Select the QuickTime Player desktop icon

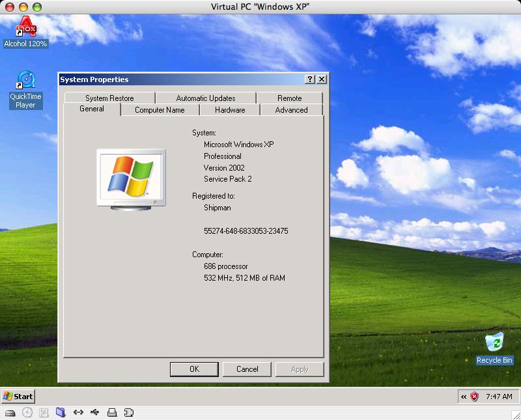(26, 89)
